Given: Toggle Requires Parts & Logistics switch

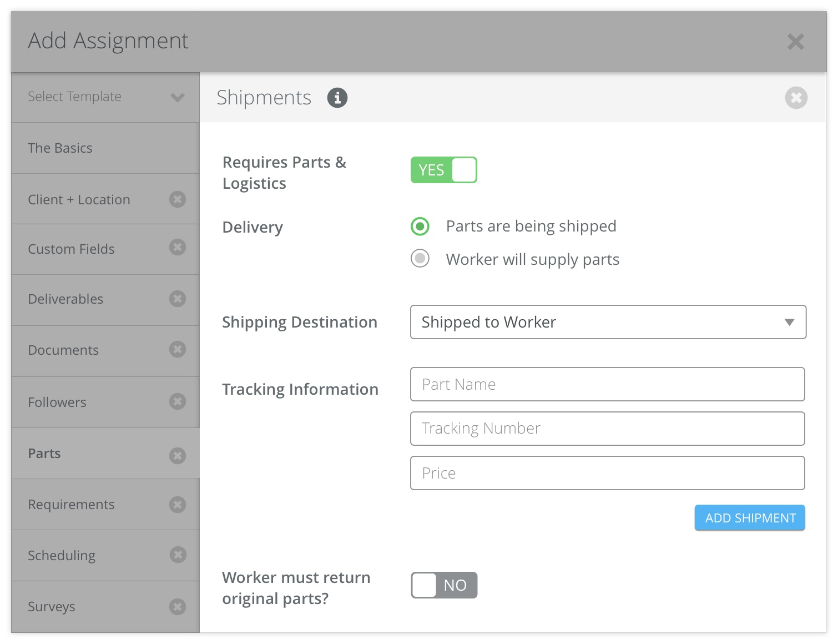Looking at the screenshot, I should click(x=443, y=170).
